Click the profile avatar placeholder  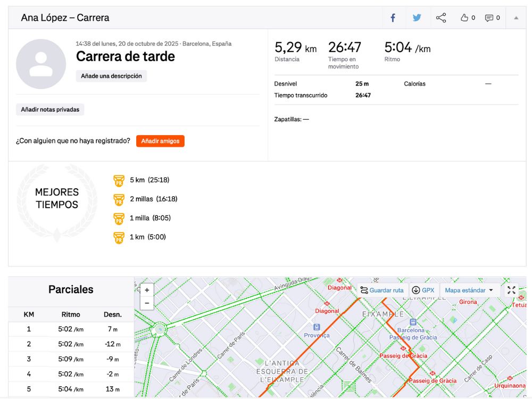(41, 64)
